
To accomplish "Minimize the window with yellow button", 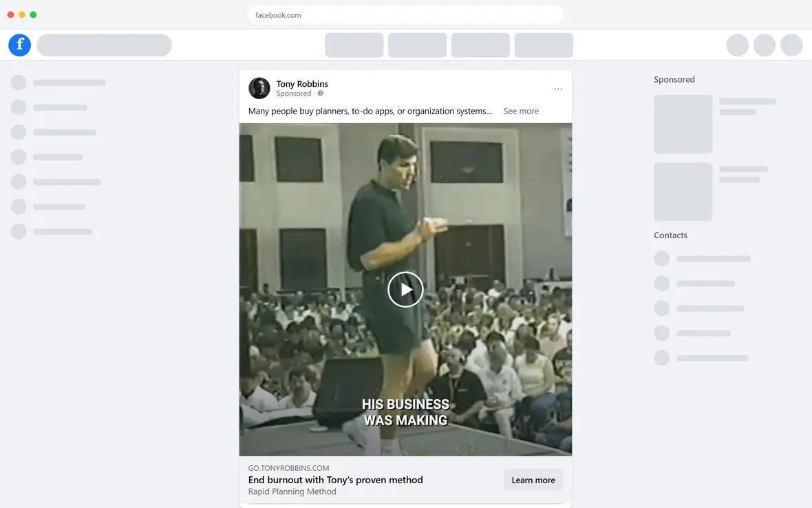I will 22,14.
